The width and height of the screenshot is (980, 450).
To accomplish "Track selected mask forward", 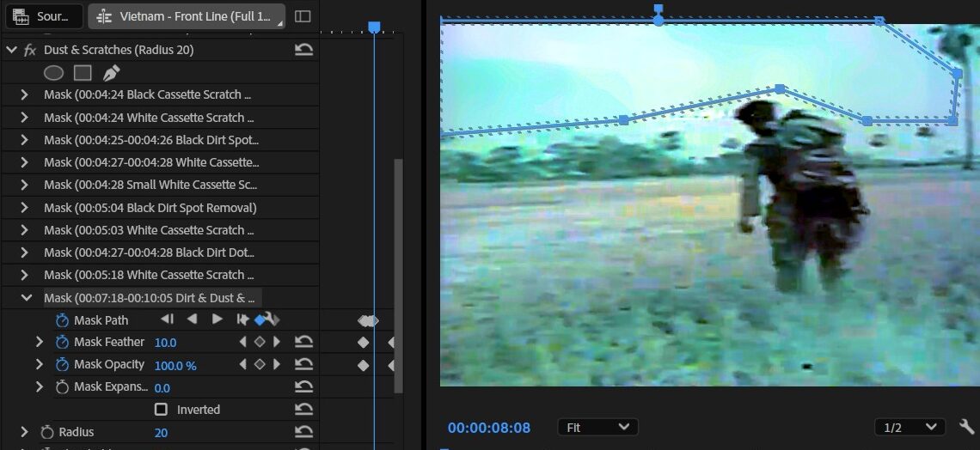I will (x=217, y=319).
